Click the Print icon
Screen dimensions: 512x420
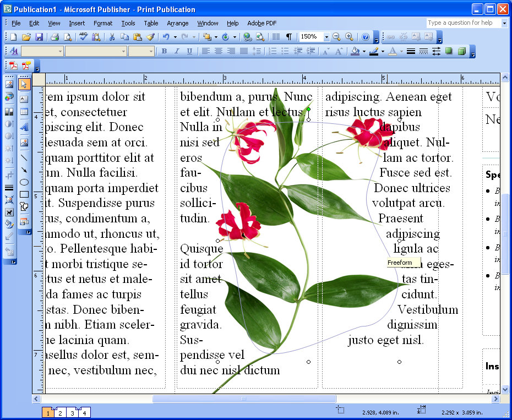click(x=55, y=37)
